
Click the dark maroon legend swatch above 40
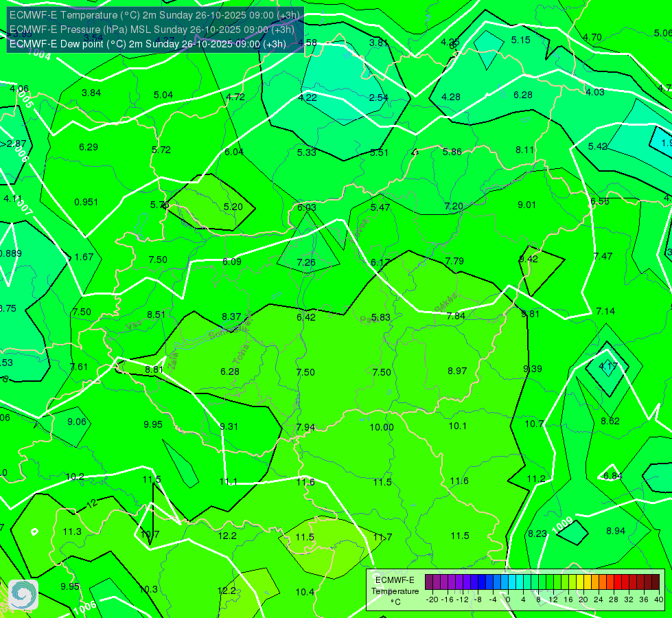coord(656,582)
